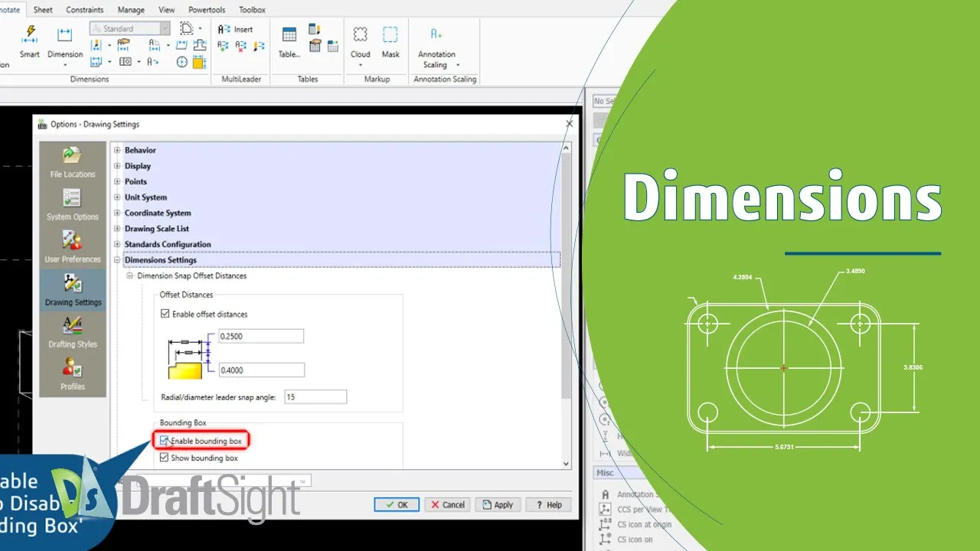
Task: Open the Annotation Scaling dropdown arrow
Action: click(x=458, y=65)
